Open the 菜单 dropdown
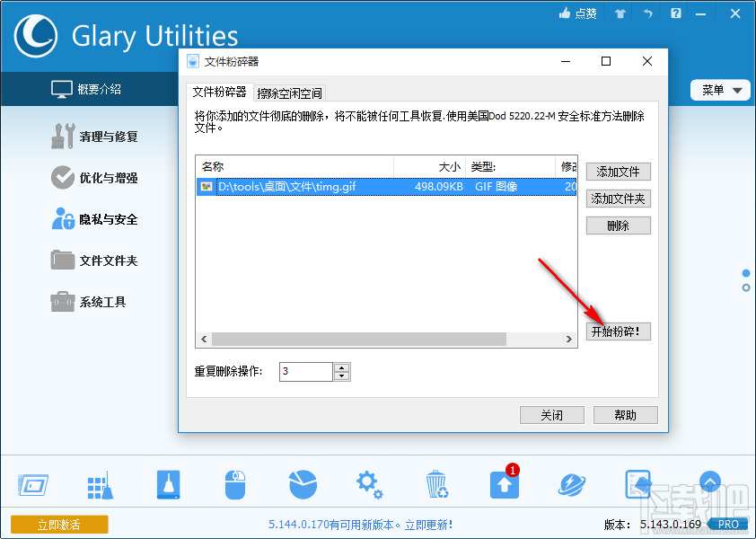The height and width of the screenshot is (539, 756). click(x=720, y=90)
